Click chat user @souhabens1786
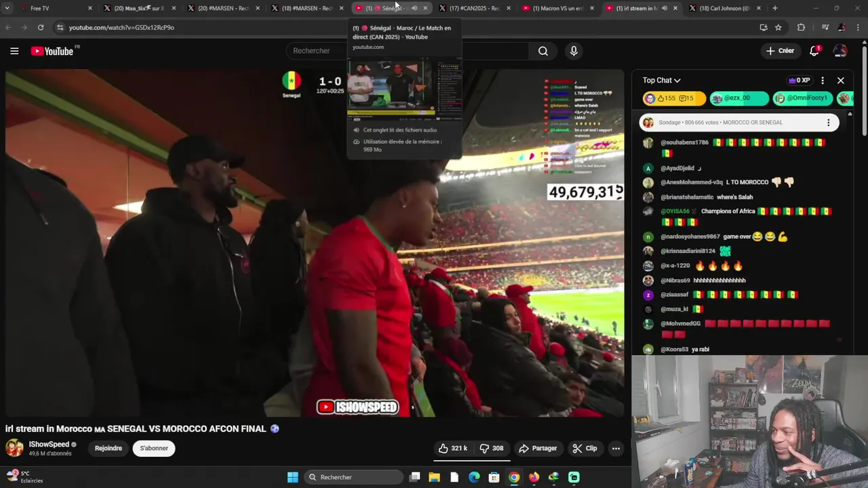 [684, 143]
